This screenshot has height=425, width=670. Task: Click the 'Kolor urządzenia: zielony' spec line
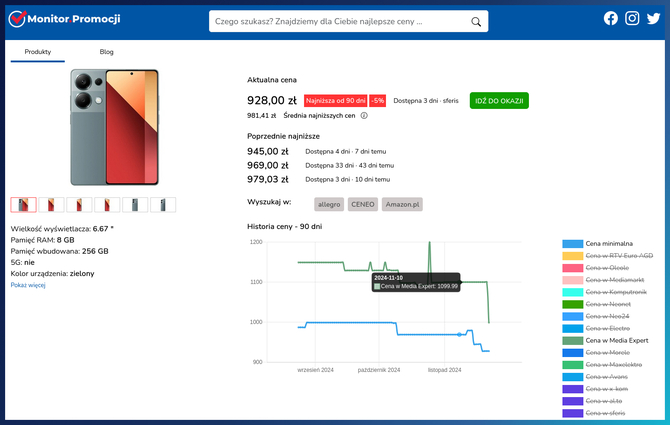coord(53,273)
